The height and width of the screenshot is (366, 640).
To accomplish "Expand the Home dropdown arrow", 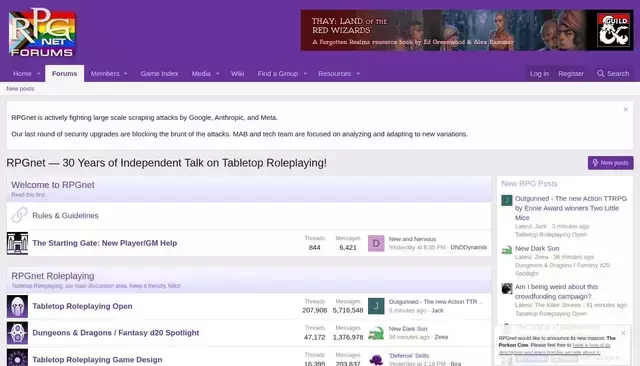I will coord(39,74).
